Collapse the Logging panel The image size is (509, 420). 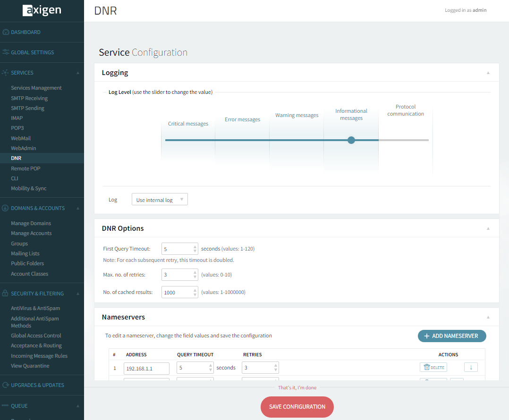coord(488,73)
